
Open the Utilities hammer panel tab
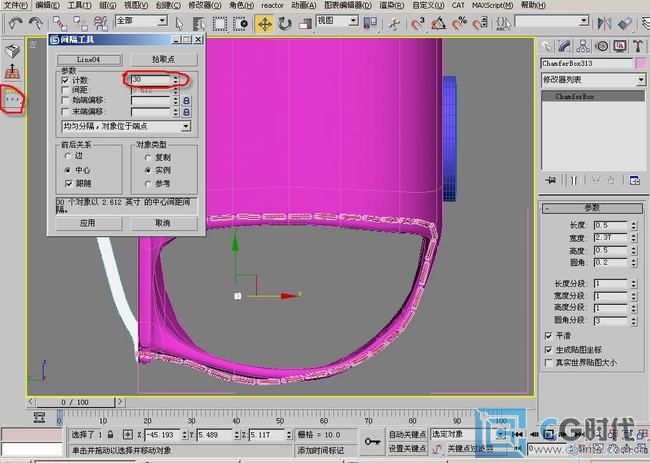pos(638,46)
